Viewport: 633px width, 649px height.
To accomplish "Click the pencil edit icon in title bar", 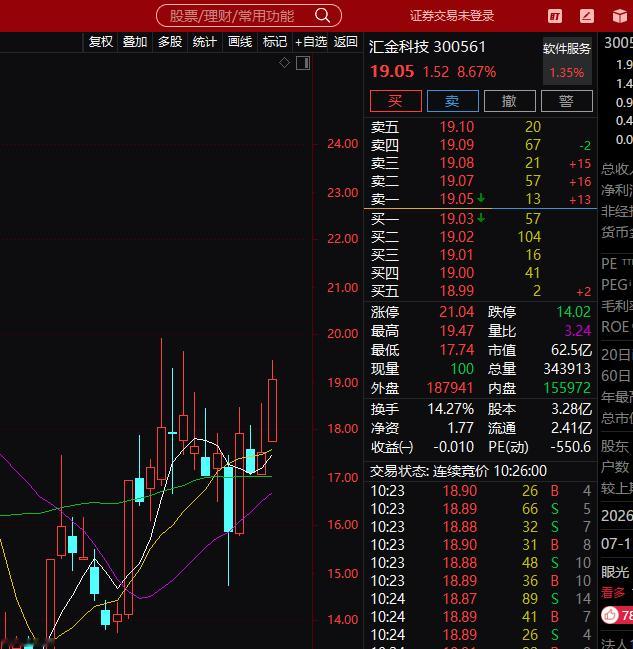I will (587, 16).
